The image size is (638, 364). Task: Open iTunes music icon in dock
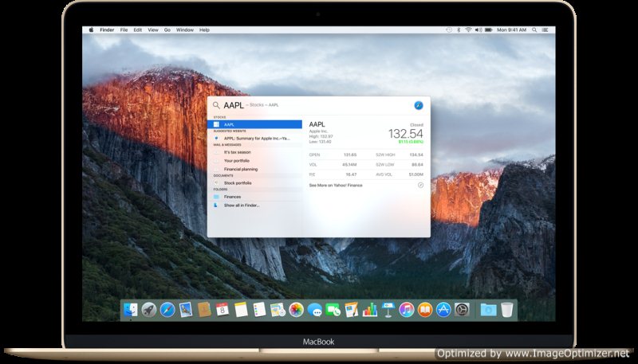[x=407, y=310]
